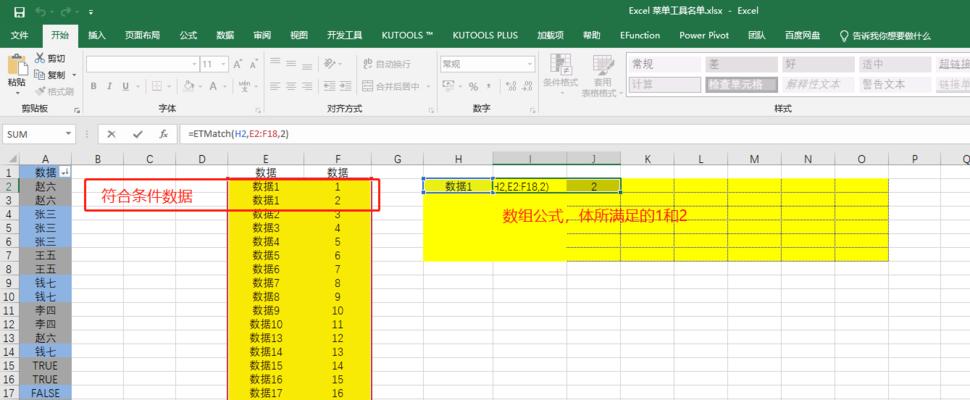Click the Insert Function fx icon

(163, 134)
